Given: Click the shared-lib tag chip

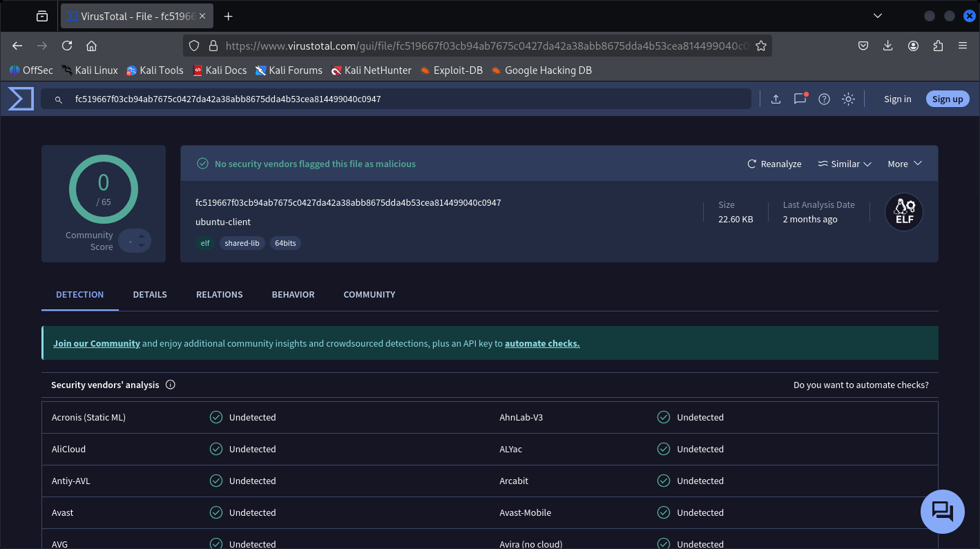Looking at the screenshot, I should click(242, 243).
